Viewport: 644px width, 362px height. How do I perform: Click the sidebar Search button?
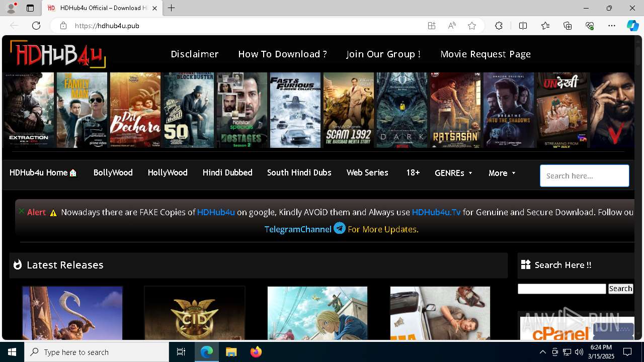[x=620, y=289]
